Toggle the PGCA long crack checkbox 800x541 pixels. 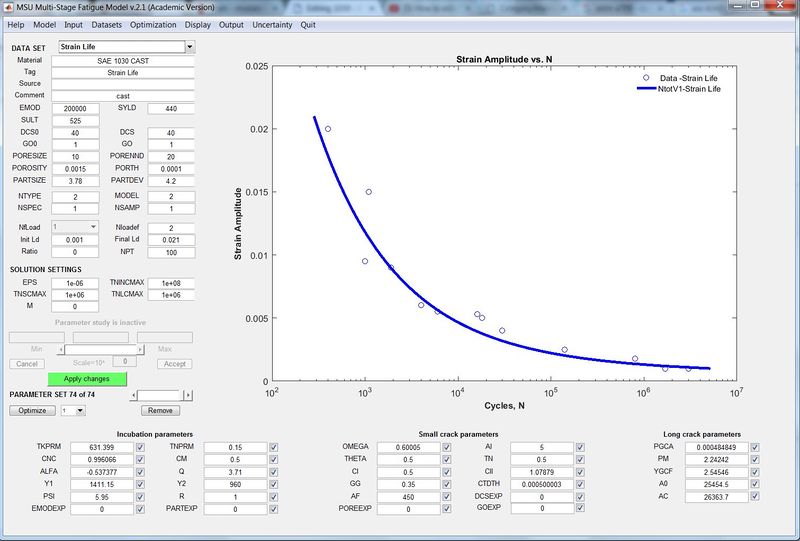click(x=755, y=447)
